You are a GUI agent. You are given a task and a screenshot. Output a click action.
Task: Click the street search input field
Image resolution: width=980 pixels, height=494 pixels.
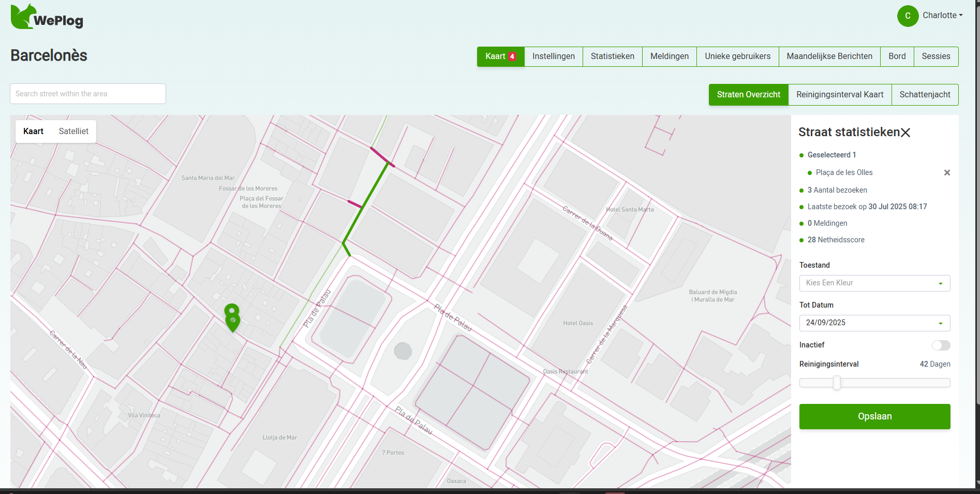pos(88,94)
